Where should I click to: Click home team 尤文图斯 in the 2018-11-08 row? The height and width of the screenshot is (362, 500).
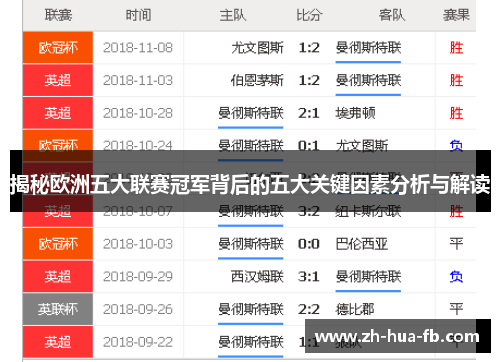(257, 48)
